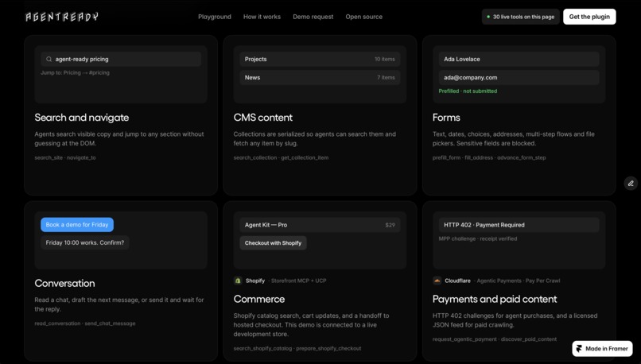The height and width of the screenshot is (364, 641).
Task: Click the Search and navigate heading
Action: tap(82, 118)
